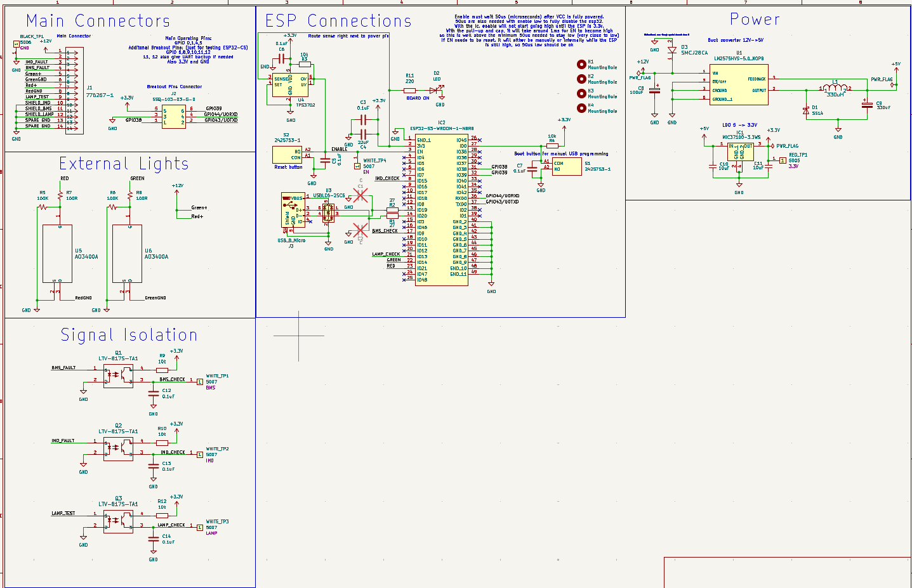Click the D3 SMCJ28CA diode symbol
Screen dimensions: 912x588
click(x=671, y=50)
